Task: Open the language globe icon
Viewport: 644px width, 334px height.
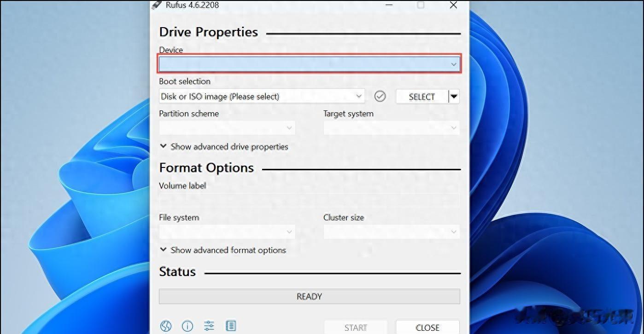Action: click(166, 326)
